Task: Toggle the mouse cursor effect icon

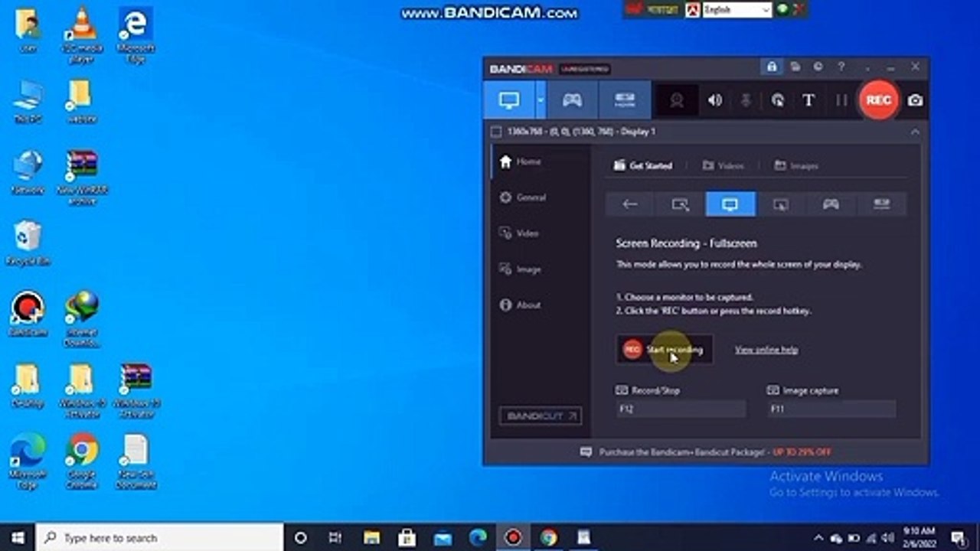Action: coord(777,100)
